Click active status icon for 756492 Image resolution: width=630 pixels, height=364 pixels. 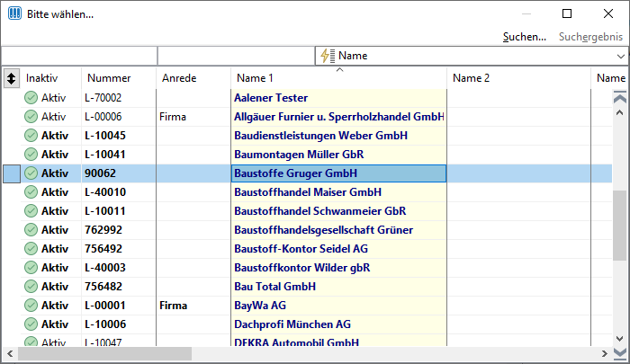(31, 248)
